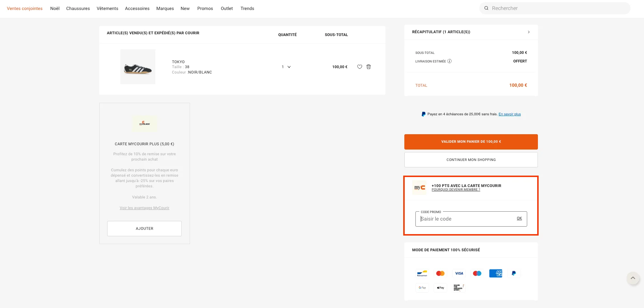Image resolution: width=644 pixels, height=308 pixels.
Task: Open the Chaussures menu
Action: click(78, 9)
